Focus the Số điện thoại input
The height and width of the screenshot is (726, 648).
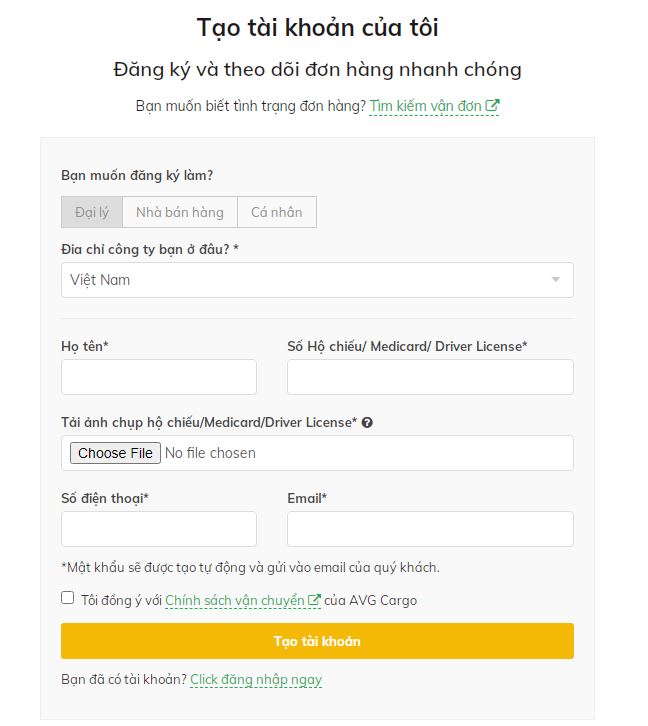click(159, 529)
